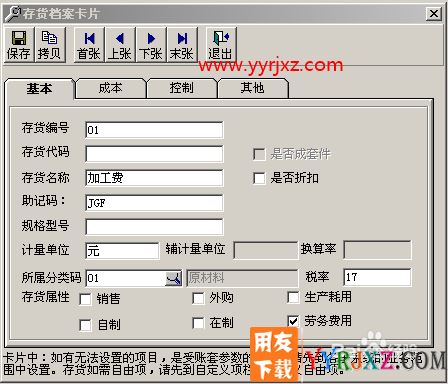Image resolution: width=448 pixels, height=384 pixels.
Task: Focus the empty 规格型号 field
Action: pyautogui.click(x=154, y=227)
